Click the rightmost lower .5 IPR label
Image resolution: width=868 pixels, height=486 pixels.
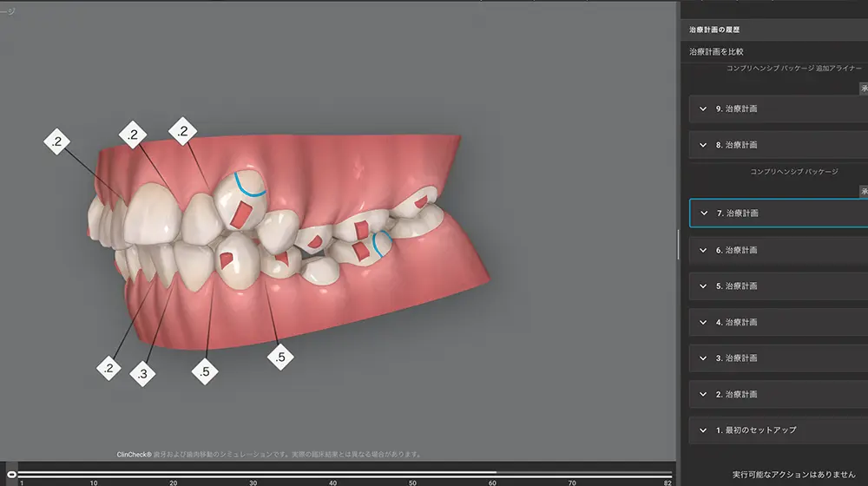click(x=279, y=356)
